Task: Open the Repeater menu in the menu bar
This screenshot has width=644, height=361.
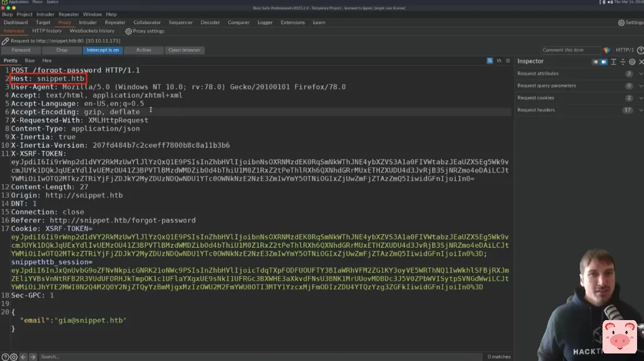Action: (x=69, y=14)
